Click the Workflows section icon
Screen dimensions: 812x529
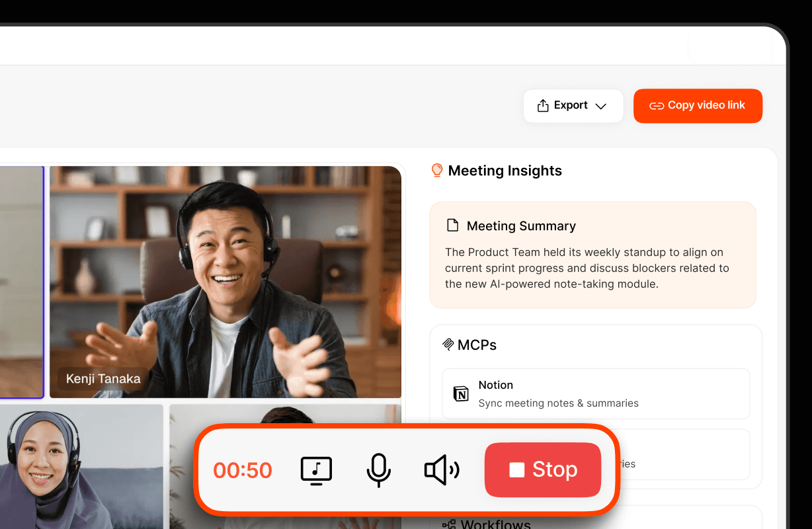(449, 524)
